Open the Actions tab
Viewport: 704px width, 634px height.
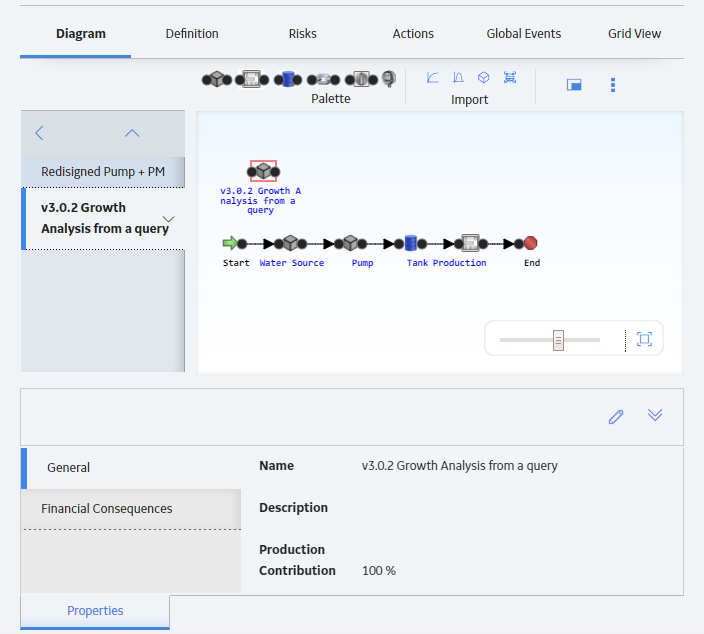click(413, 34)
